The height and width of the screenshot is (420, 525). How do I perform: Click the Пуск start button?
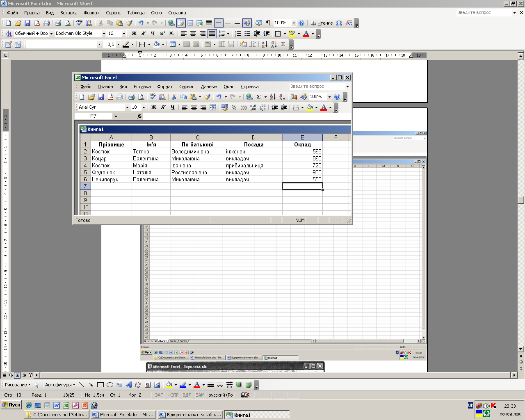point(11,405)
